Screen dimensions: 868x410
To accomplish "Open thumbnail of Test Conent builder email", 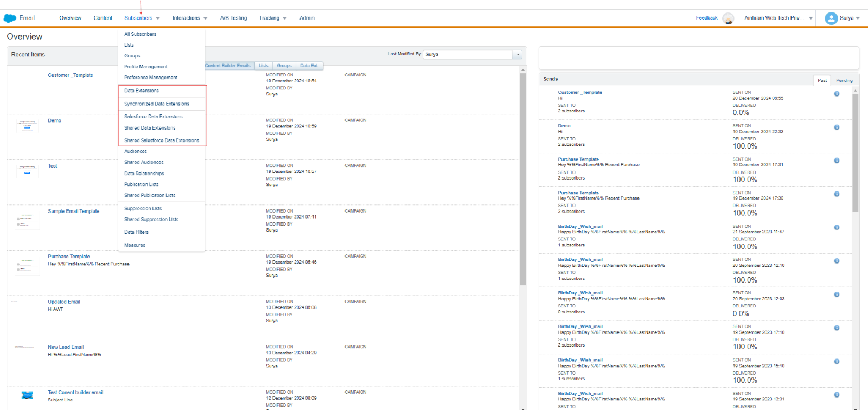I will tap(27, 395).
